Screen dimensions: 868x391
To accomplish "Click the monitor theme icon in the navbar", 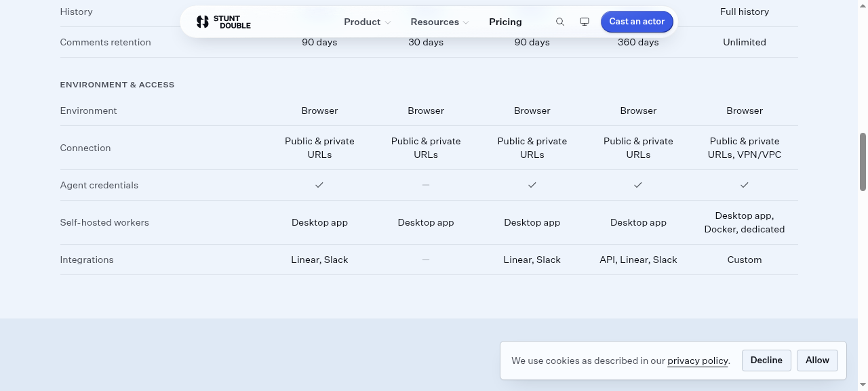I will tap(585, 22).
